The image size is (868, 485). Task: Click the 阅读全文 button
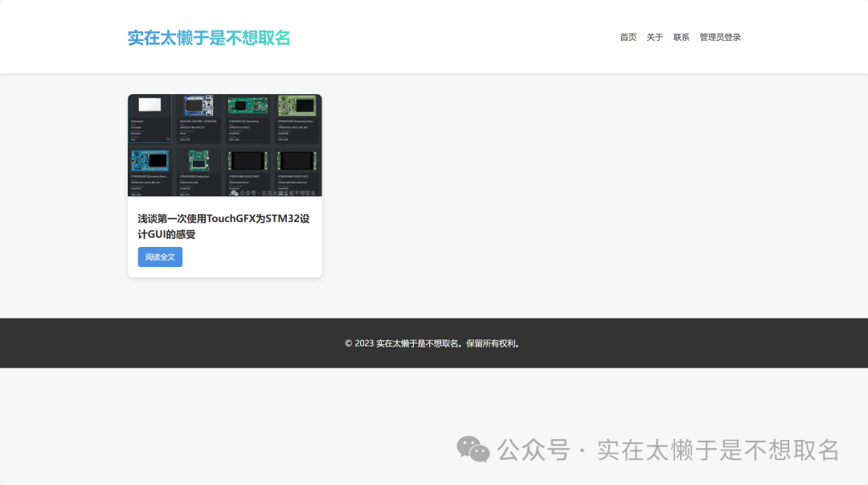coord(160,257)
